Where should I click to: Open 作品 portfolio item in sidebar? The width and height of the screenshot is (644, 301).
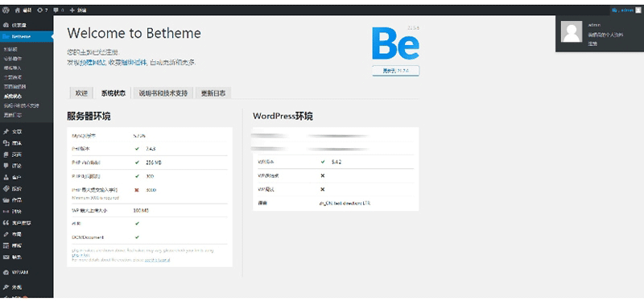[x=27, y=200]
